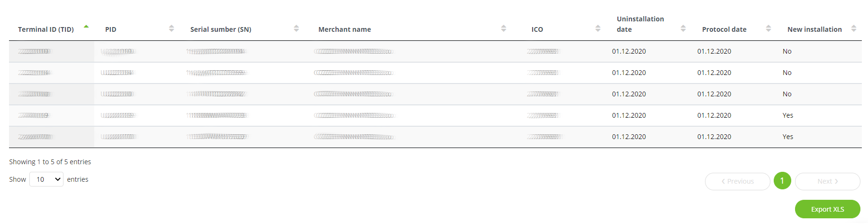Image resolution: width=868 pixels, height=224 pixels.
Task: Click the Yes value in fourth row
Action: [x=788, y=115]
